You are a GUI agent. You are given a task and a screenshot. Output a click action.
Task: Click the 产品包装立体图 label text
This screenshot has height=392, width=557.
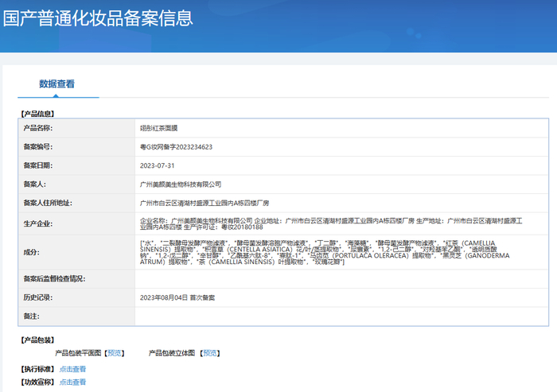tap(172, 353)
